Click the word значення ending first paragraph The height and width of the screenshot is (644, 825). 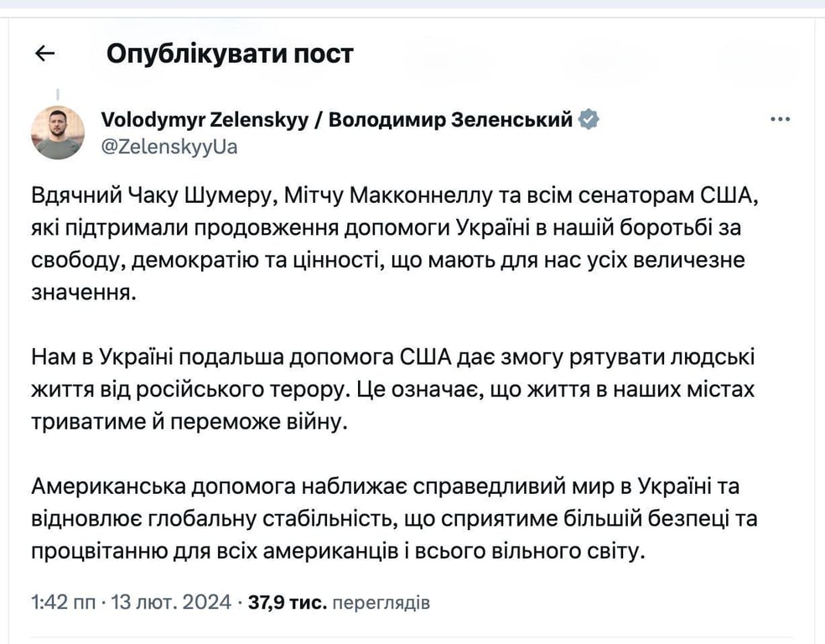pos(80,293)
